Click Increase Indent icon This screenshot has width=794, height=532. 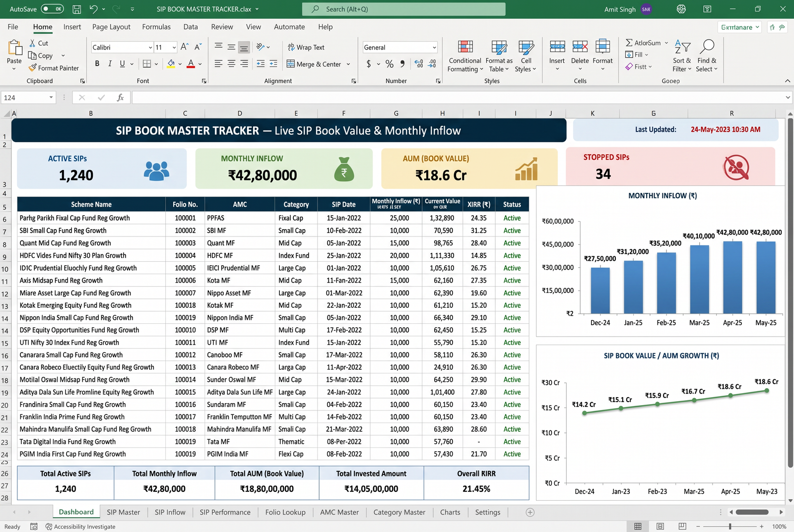[273, 63]
